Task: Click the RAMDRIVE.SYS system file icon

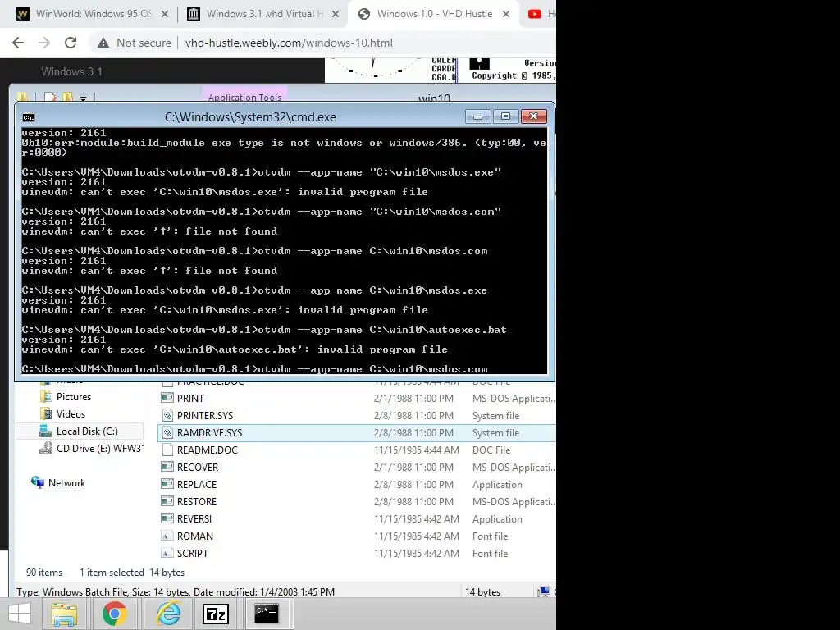Action: pyautogui.click(x=167, y=432)
